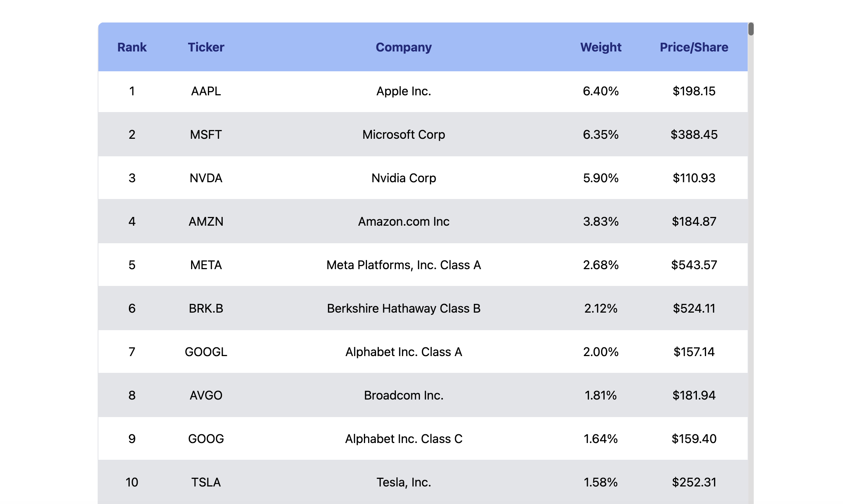This screenshot has height=504, width=843.
Task: Click the Rank column header
Action: tap(132, 47)
